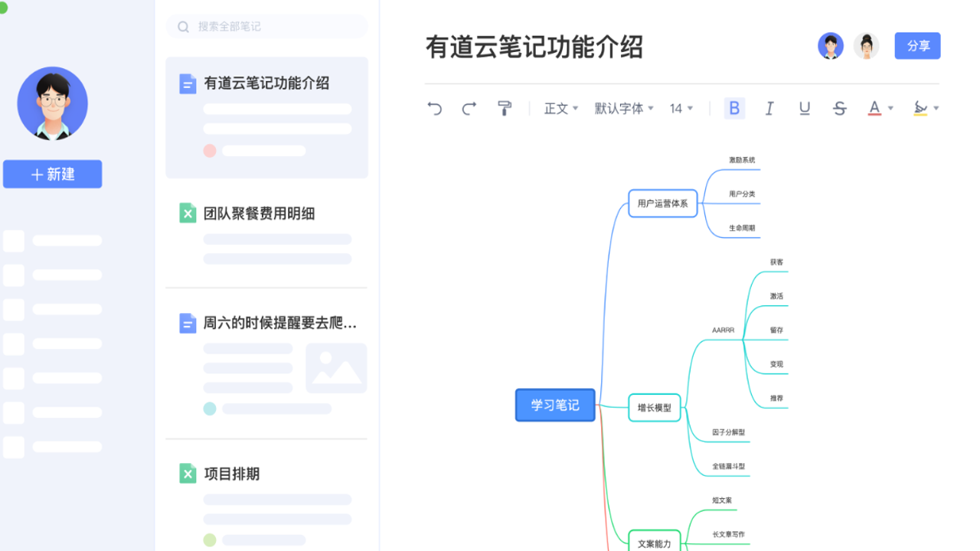Toggle Italic formatting button

pos(769,109)
